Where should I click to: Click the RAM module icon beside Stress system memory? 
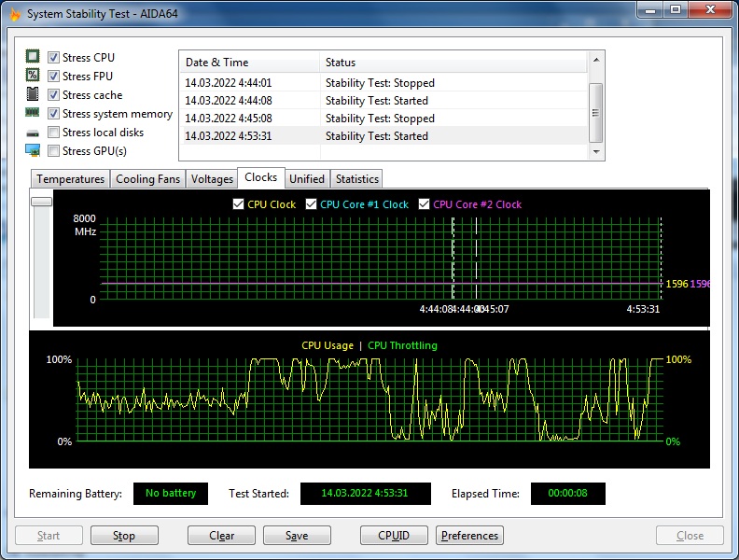33,112
